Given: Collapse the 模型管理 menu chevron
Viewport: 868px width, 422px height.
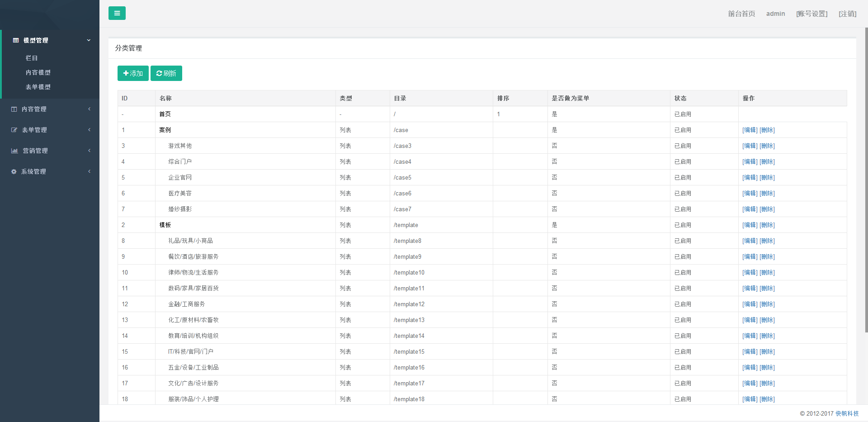Looking at the screenshot, I should pyautogui.click(x=89, y=40).
